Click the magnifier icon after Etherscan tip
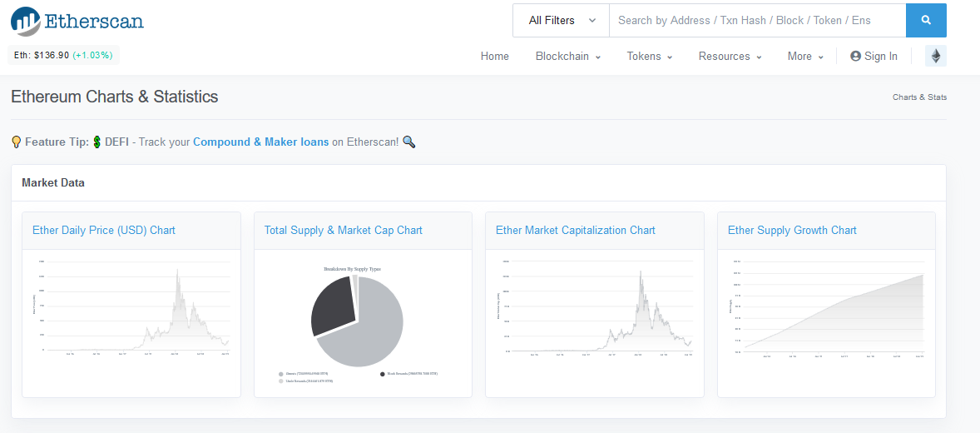This screenshot has height=433, width=980. (x=408, y=142)
